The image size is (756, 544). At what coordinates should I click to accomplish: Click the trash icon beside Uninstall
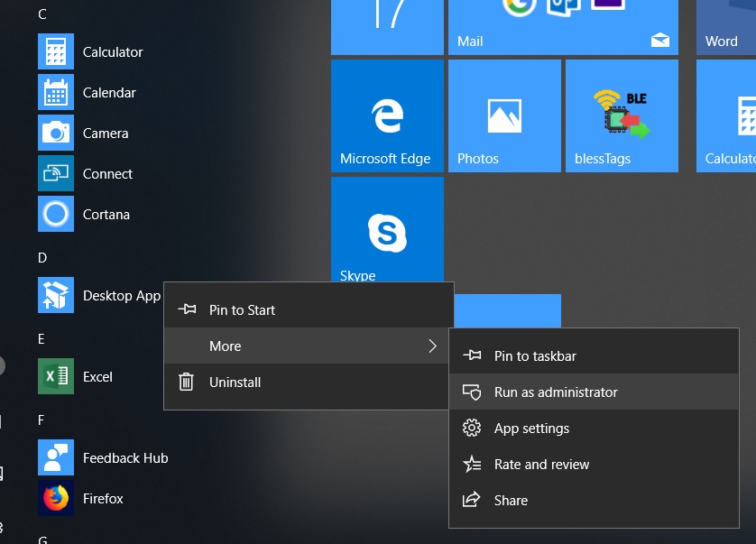[186, 382]
